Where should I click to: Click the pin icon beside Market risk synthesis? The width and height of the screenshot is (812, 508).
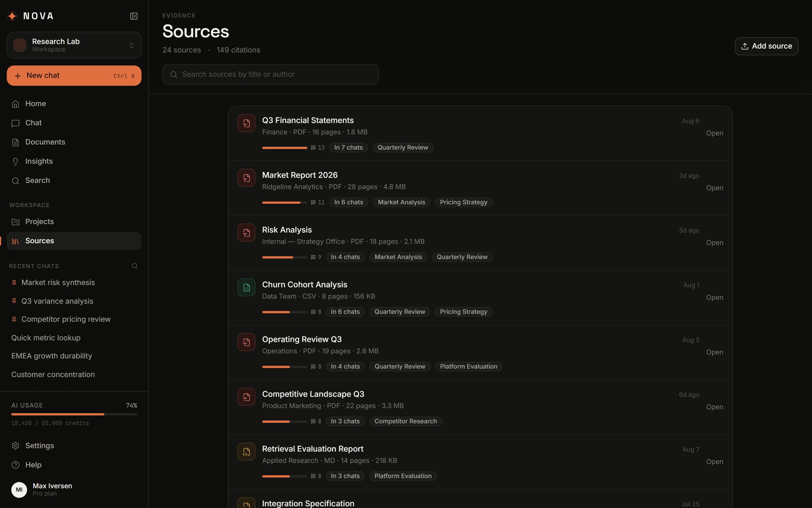click(x=14, y=283)
